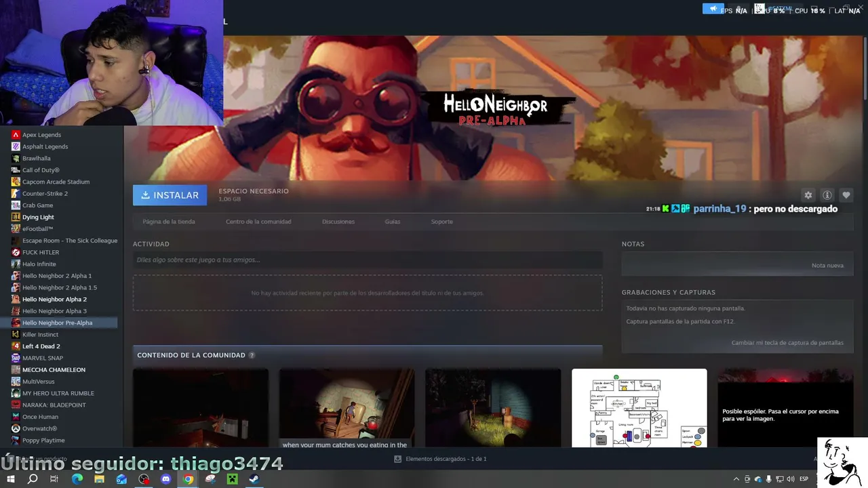Click the question mark beside Contenido de la Comunidad
The width and height of the screenshot is (868, 488).
(252, 355)
